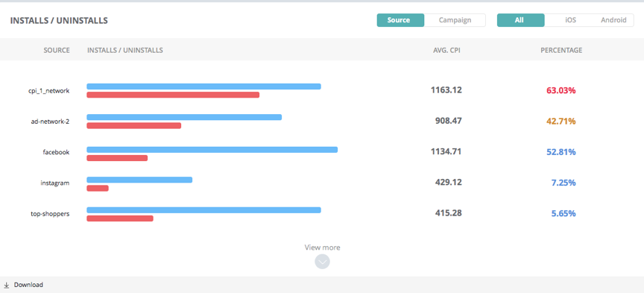This screenshot has width=644, height=293.
Task: Click the red uninstalls bar for facebook
Action: (x=117, y=158)
